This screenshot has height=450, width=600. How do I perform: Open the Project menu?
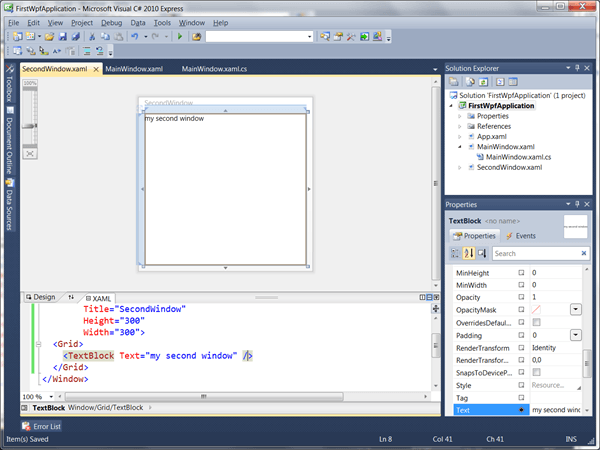[82, 23]
